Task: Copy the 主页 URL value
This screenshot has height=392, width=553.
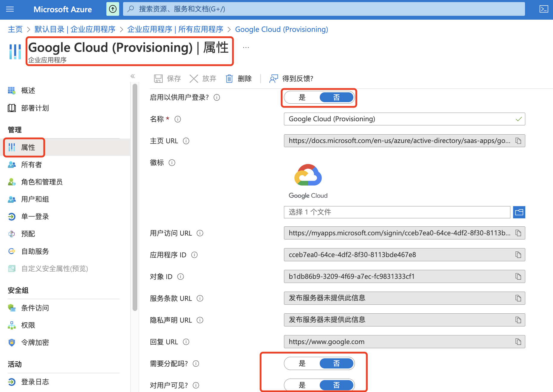Action: coord(518,141)
